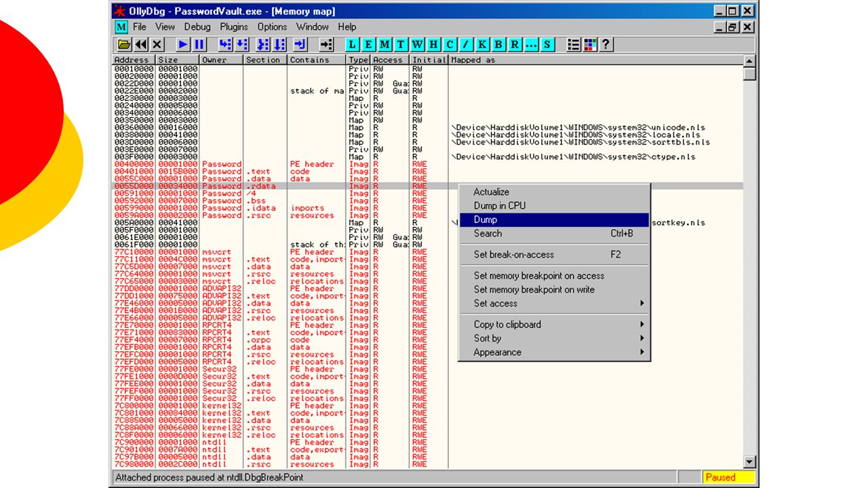Expand the Set access submenu
Screen dimensions: 868x488
click(554, 303)
